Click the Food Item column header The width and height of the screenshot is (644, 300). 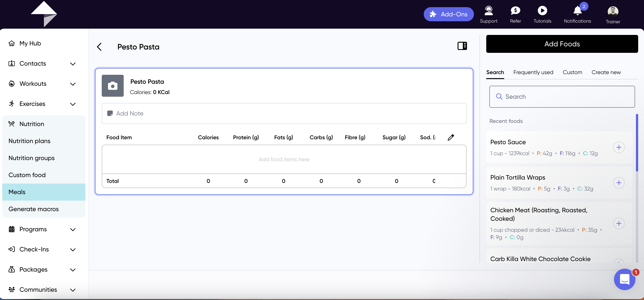pos(119,137)
